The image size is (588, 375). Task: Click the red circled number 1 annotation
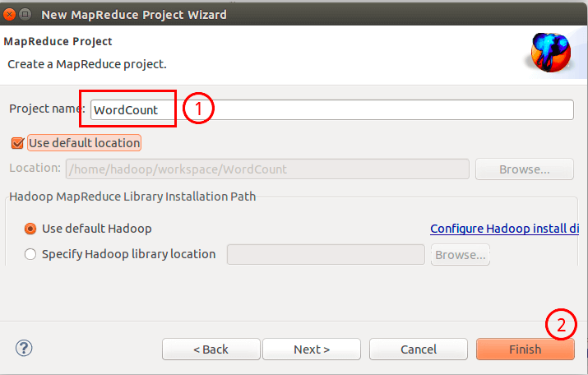click(198, 109)
